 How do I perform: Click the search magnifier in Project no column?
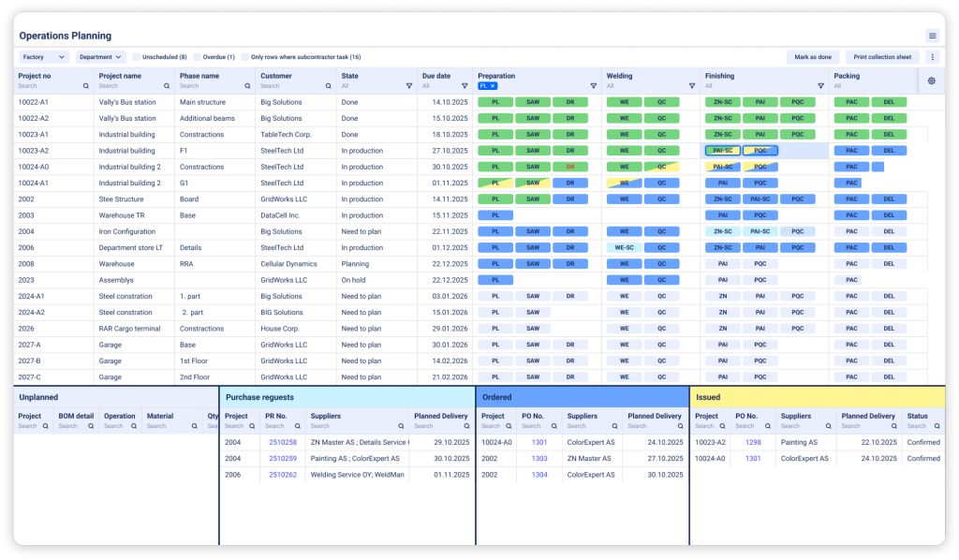coord(86,84)
